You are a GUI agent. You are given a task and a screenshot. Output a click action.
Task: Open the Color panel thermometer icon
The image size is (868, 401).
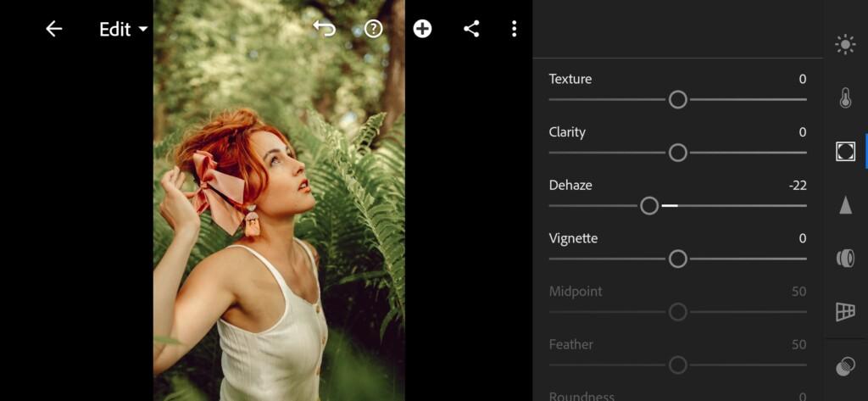(x=845, y=98)
